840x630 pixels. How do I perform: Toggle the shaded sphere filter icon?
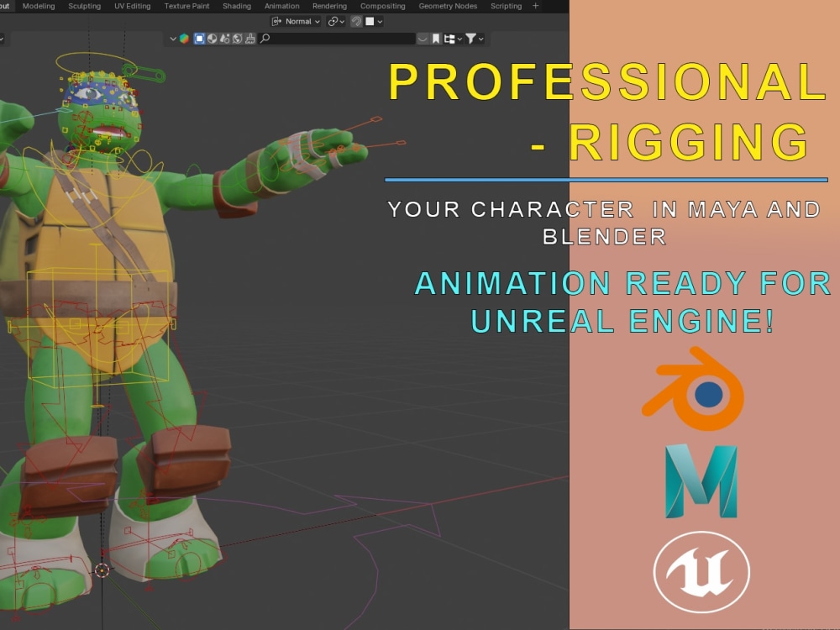(213, 39)
